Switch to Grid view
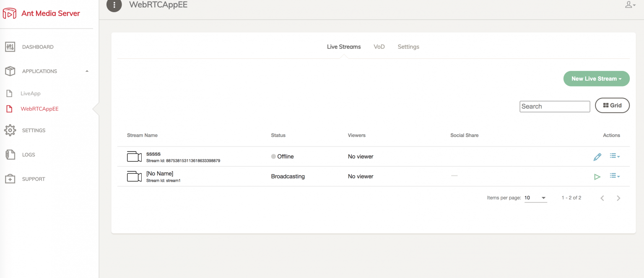 coord(612,105)
